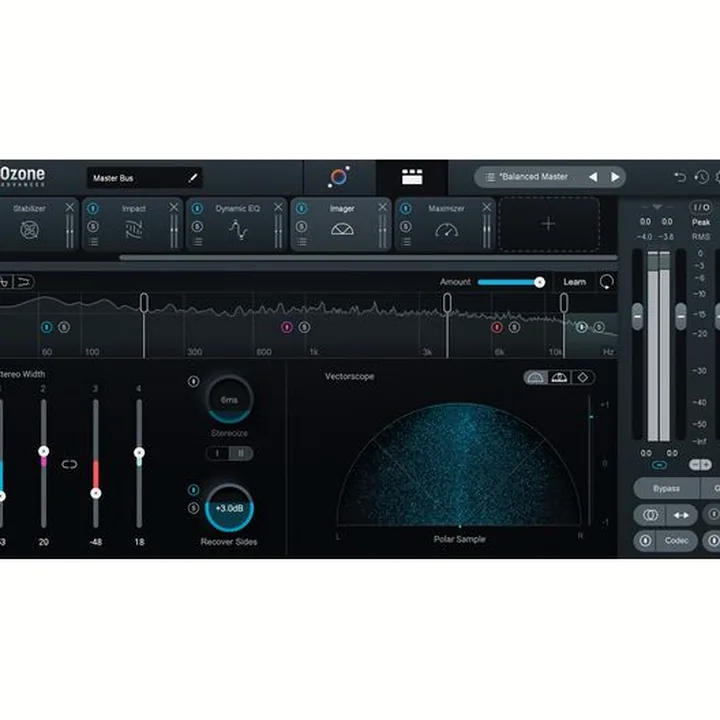Select the Dynamic EQ module
Screen dimensions: 720x720
point(238,225)
